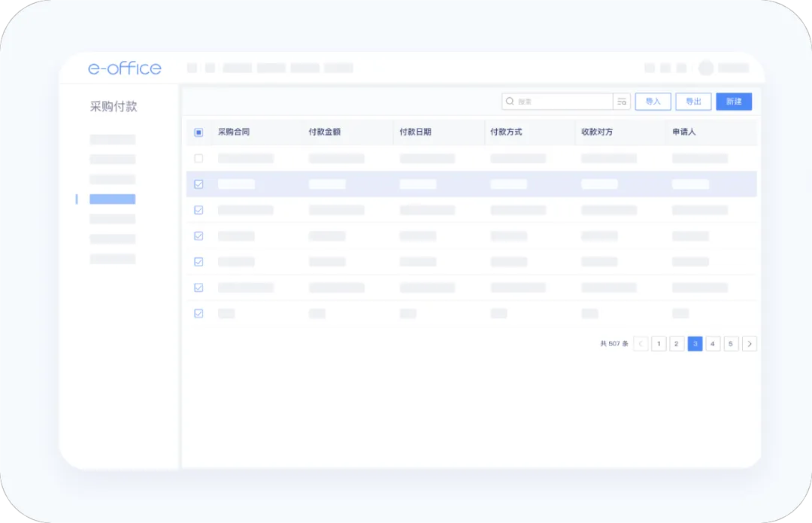Go to previous page arrow

click(x=641, y=344)
